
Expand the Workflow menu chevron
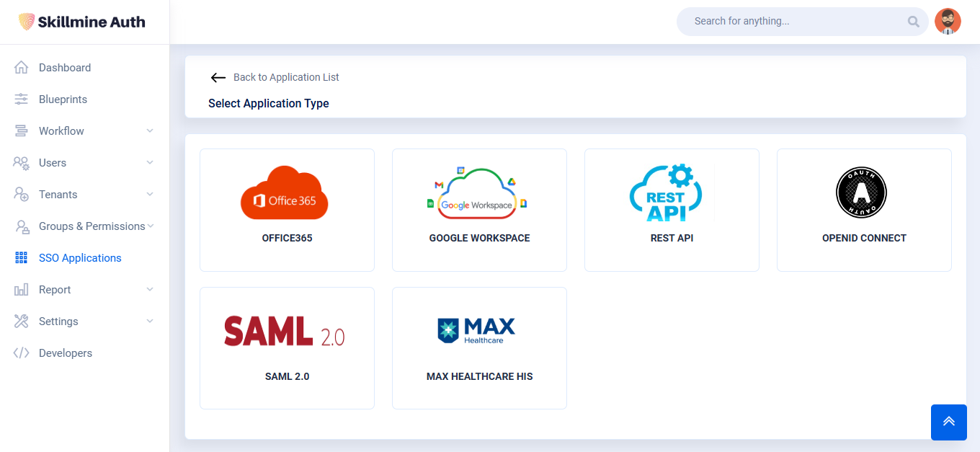(150, 131)
